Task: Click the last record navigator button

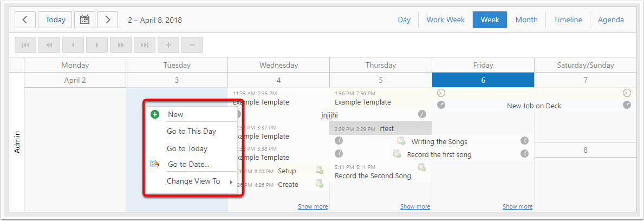Action: [145, 45]
